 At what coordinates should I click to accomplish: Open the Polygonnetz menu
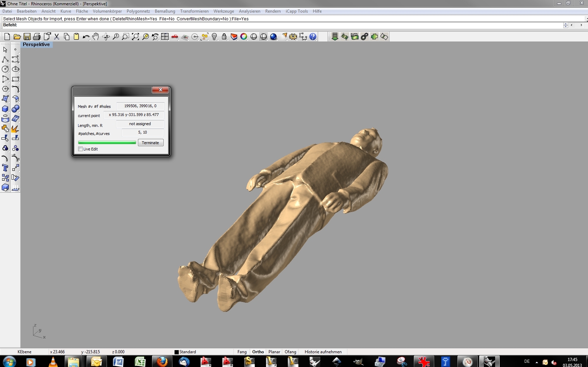coord(138,11)
